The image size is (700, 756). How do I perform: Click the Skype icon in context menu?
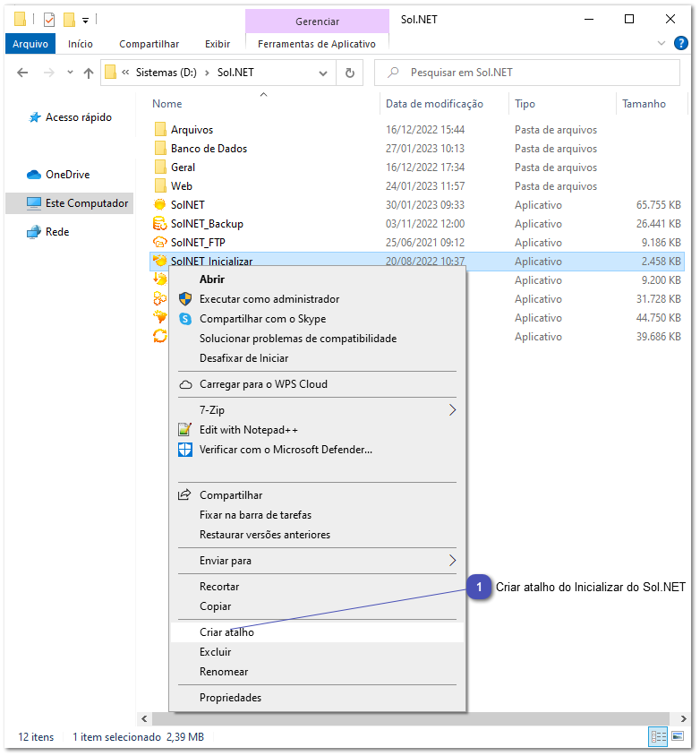click(185, 319)
